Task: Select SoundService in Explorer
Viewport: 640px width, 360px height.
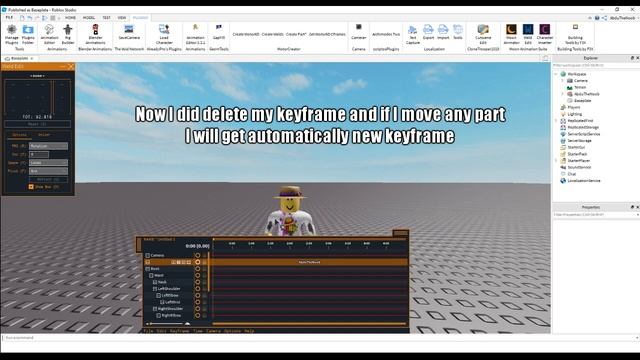Action: (579, 167)
